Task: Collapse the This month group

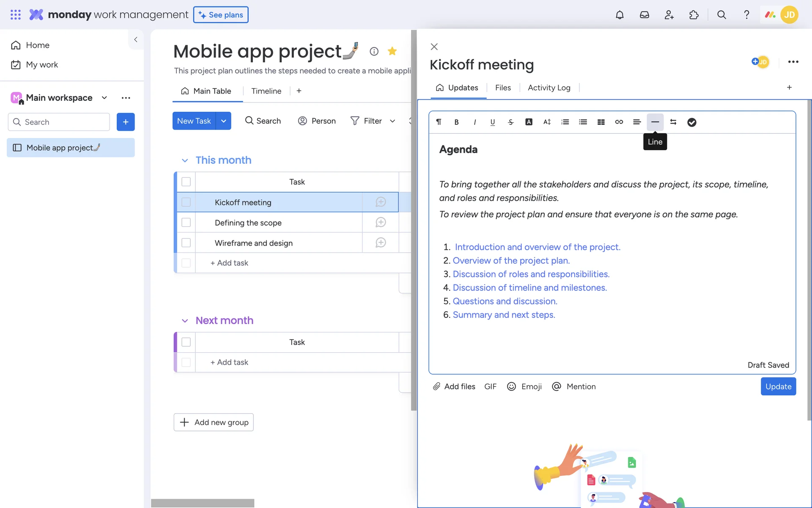Action: coord(185,160)
